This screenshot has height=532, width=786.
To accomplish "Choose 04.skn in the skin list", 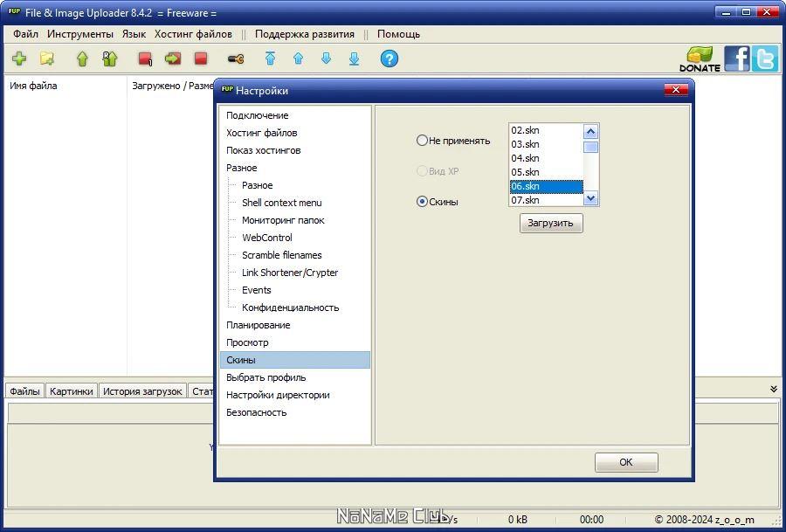I will (547, 158).
